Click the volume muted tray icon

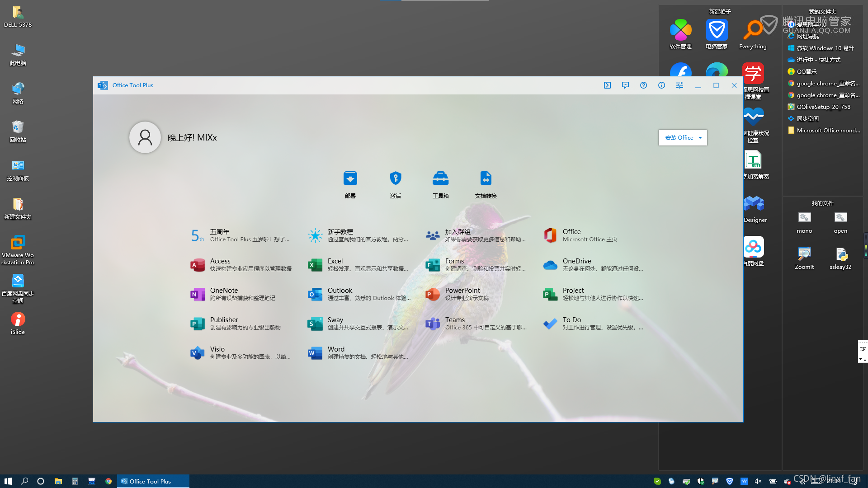click(x=758, y=481)
